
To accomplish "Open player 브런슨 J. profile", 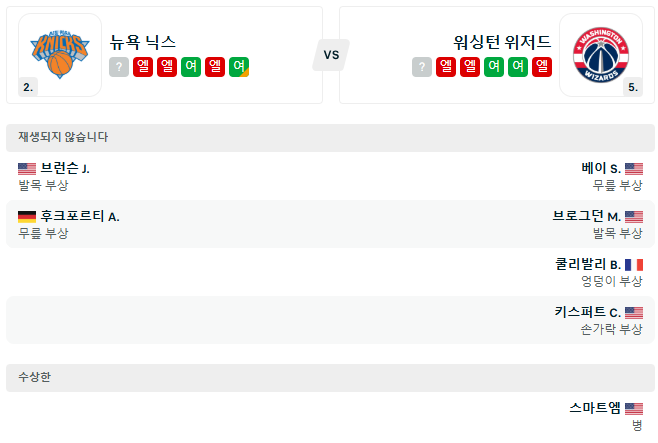I will (x=65, y=169).
